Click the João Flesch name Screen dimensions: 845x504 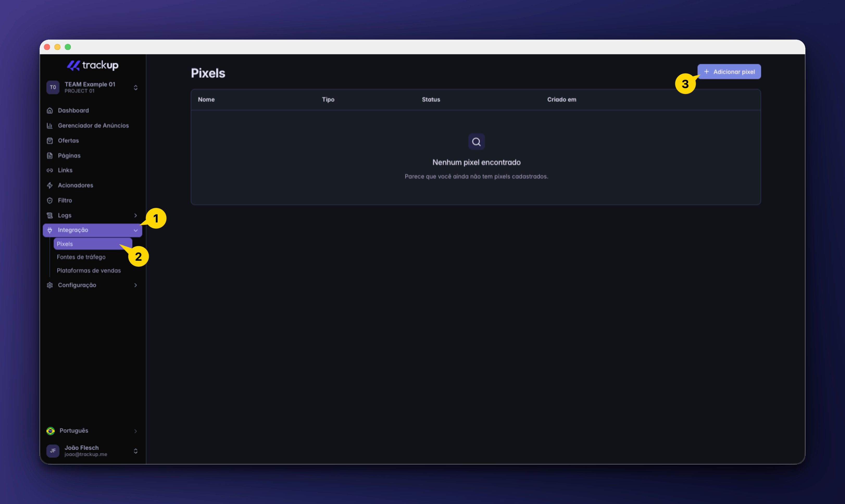(x=82, y=448)
